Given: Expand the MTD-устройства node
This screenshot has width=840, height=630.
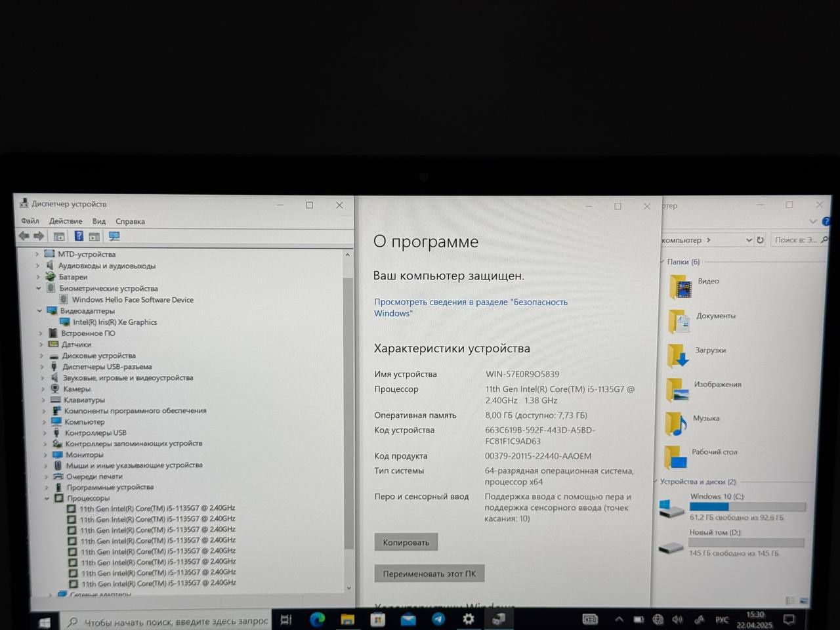Looking at the screenshot, I should click(x=37, y=254).
